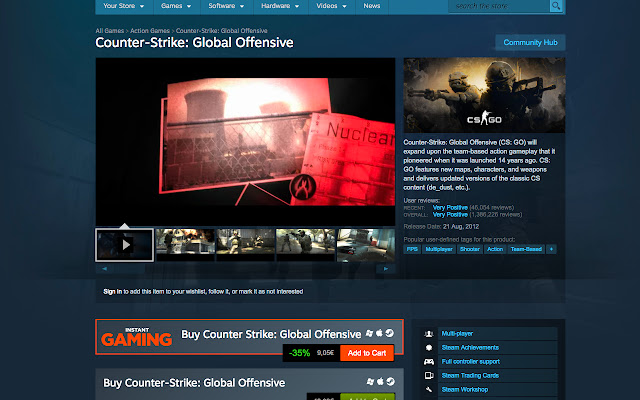Open the Steam Workshop link
The image size is (640, 400).
[x=465, y=389]
